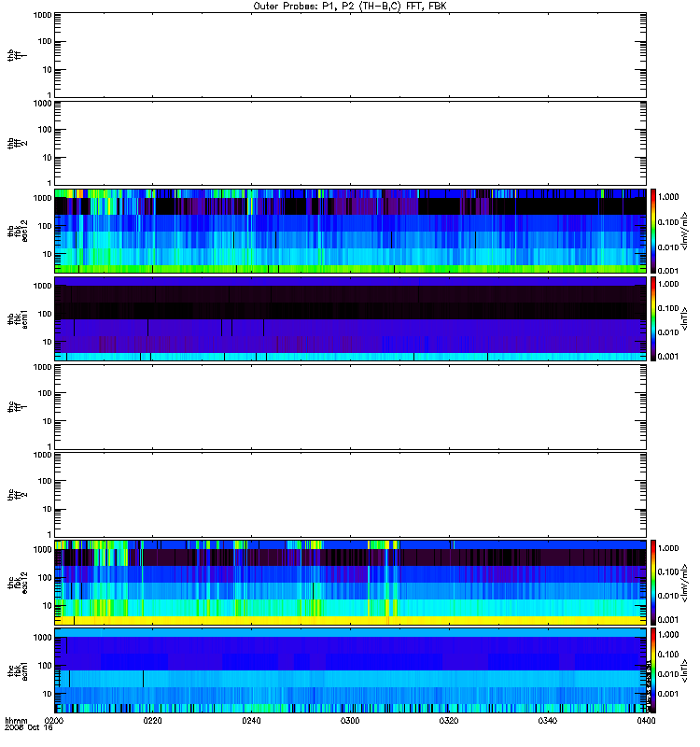Click the 'thc fbk scm1' spectrogram panel
Viewport: 700px width, 747px height.
point(351,670)
